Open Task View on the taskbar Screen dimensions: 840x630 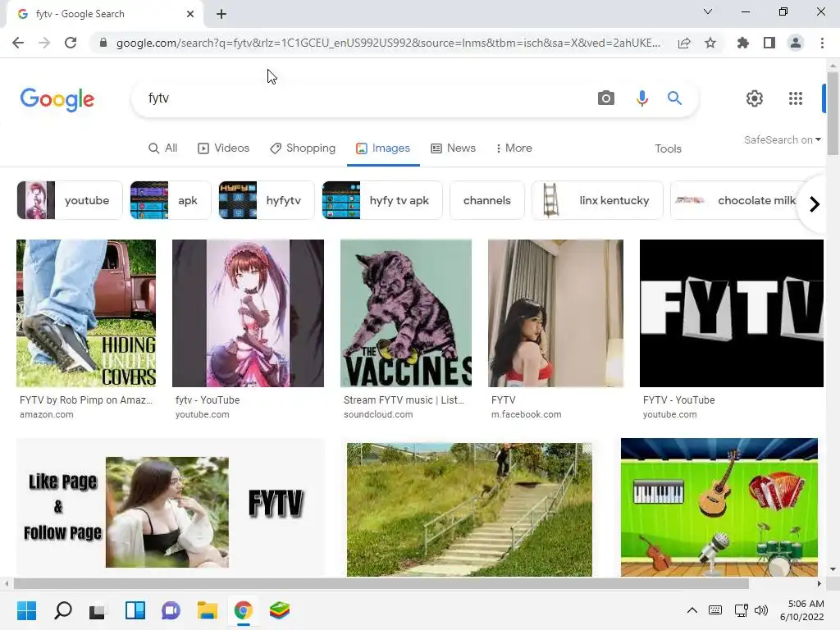[x=98, y=610]
